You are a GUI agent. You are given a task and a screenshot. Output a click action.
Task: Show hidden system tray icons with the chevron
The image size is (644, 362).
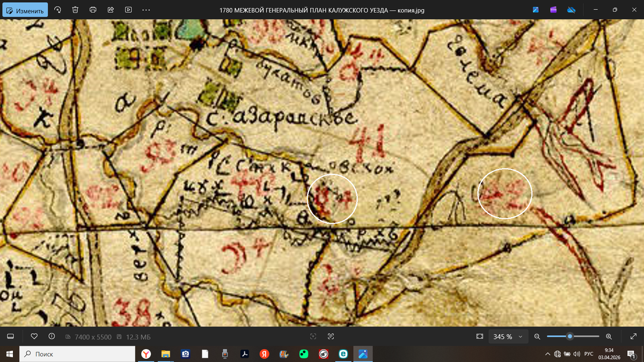(x=547, y=354)
